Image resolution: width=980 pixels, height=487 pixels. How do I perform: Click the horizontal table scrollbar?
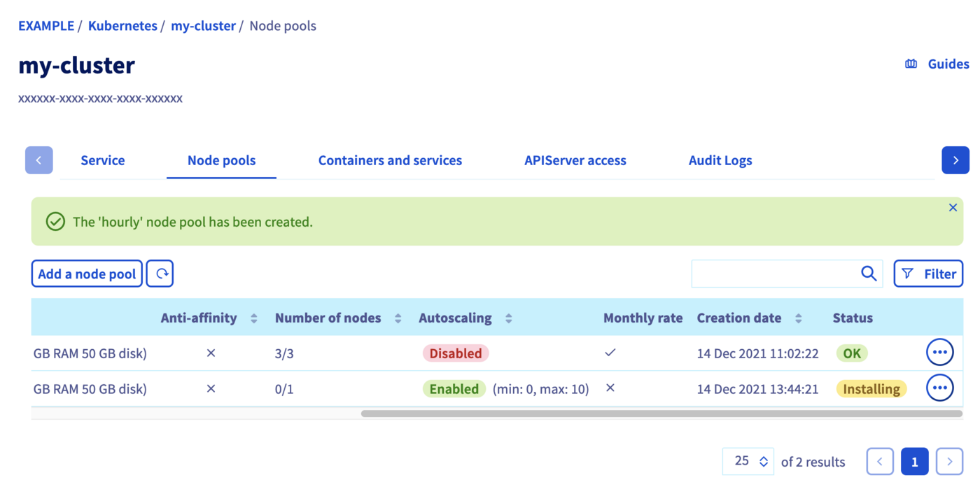click(x=661, y=414)
